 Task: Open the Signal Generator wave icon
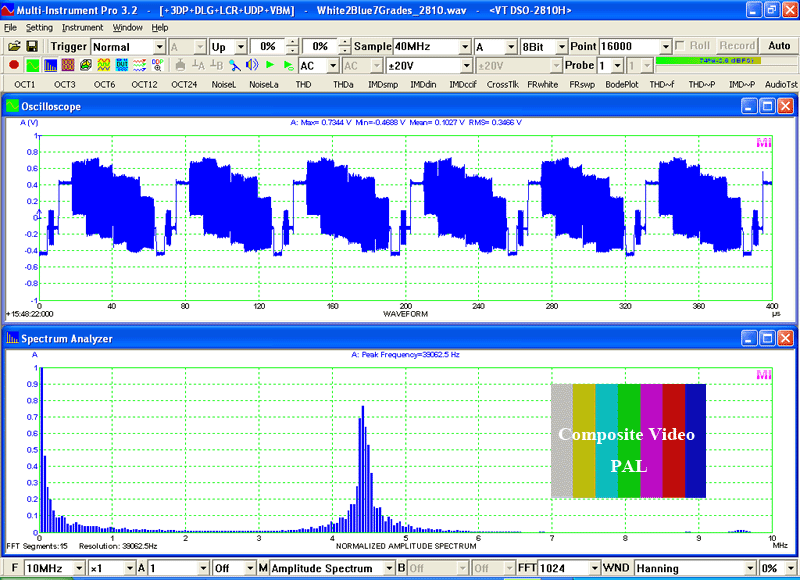pos(104,65)
